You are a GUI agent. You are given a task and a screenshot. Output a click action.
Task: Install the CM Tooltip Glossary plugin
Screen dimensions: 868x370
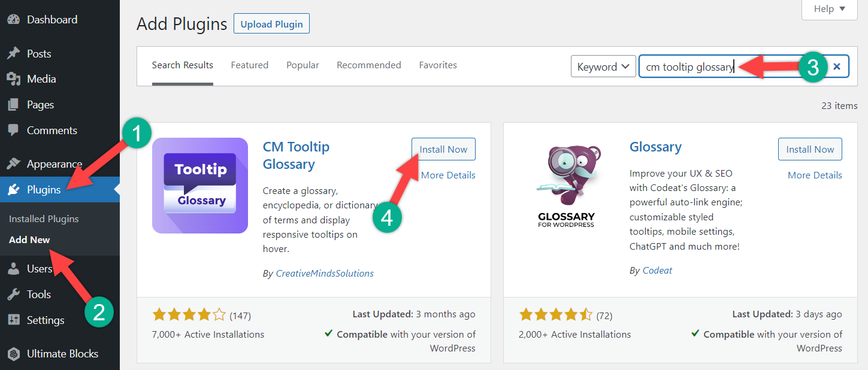[x=443, y=149]
